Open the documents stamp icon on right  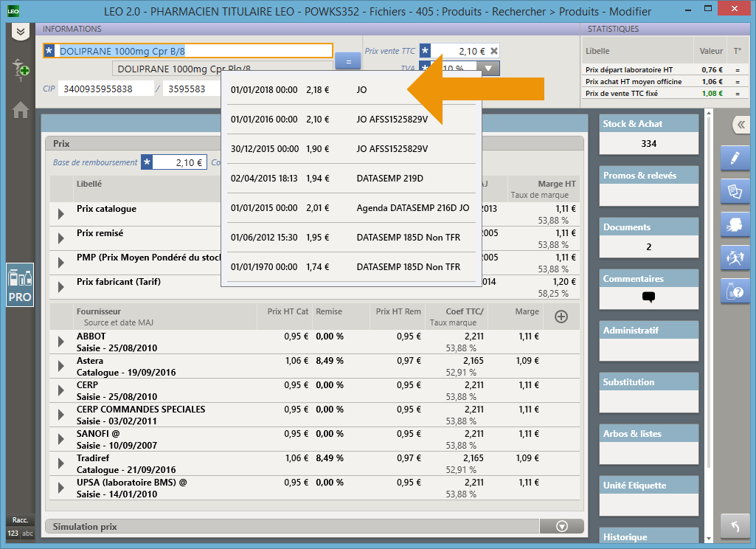(x=735, y=191)
